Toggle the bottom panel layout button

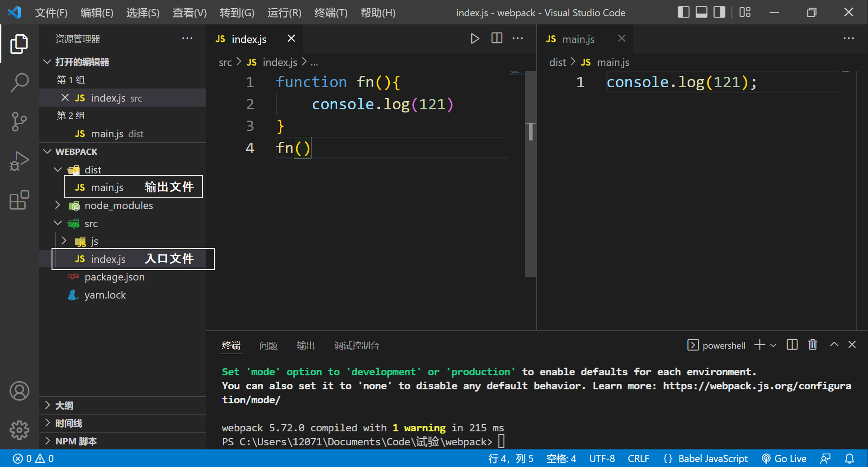(x=701, y=12)
